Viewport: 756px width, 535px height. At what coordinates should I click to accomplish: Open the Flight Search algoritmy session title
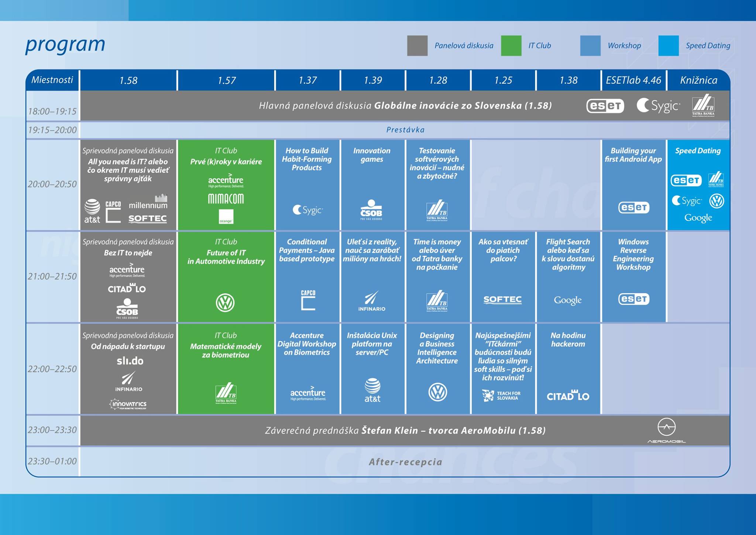[x=568, y=255]
